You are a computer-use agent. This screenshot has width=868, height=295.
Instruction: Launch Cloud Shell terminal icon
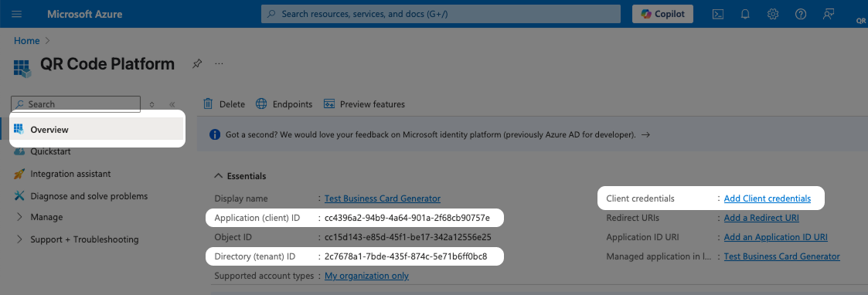[x=718, y=15]
